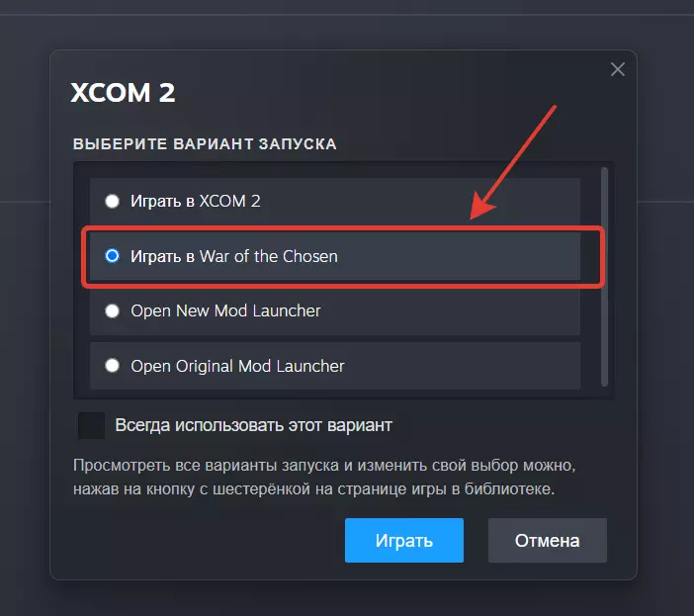Click the help text about the gear button
The image size is (694, 616).
click(x=322, y=477)
